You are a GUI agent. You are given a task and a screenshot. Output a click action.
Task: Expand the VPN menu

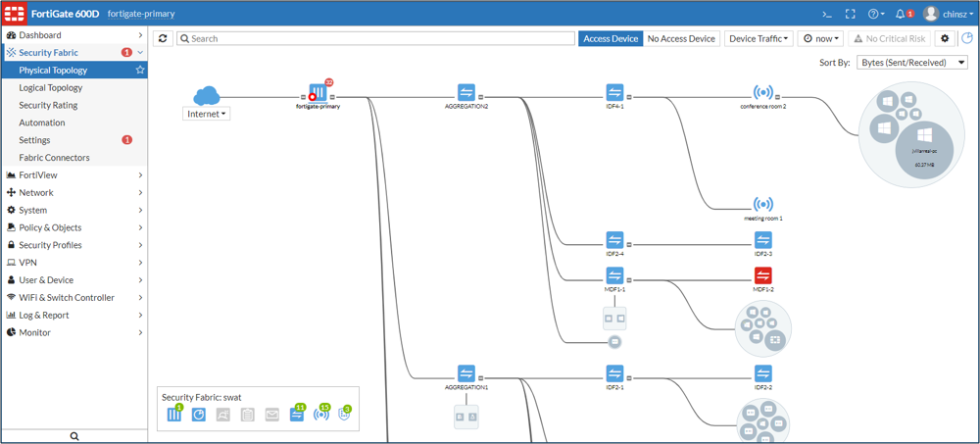(x=74, y=263)
